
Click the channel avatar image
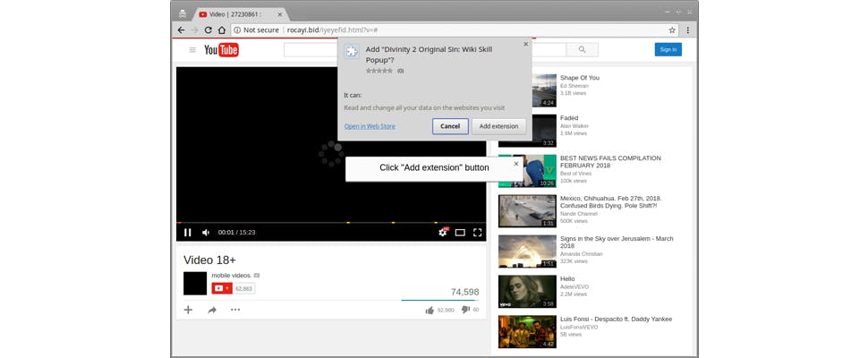195,284
